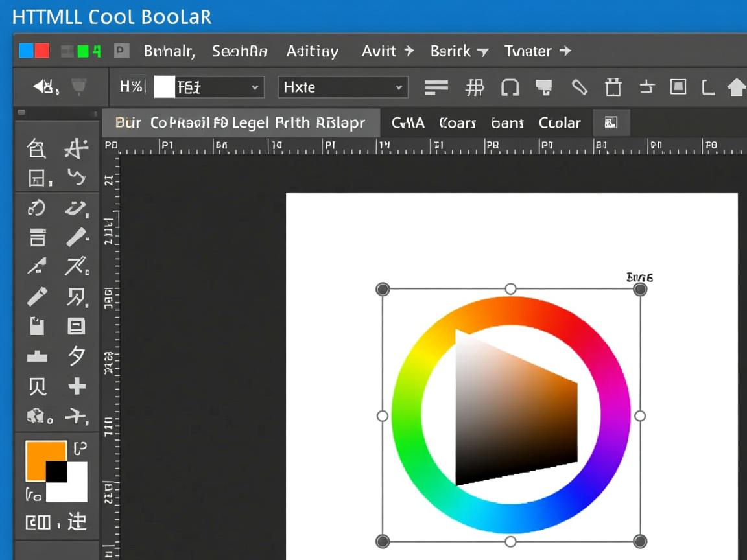Viewport: 747px width, 560px height.
Task: Select the clipboard tool in left toolbox
Action: tap(37, 326)
